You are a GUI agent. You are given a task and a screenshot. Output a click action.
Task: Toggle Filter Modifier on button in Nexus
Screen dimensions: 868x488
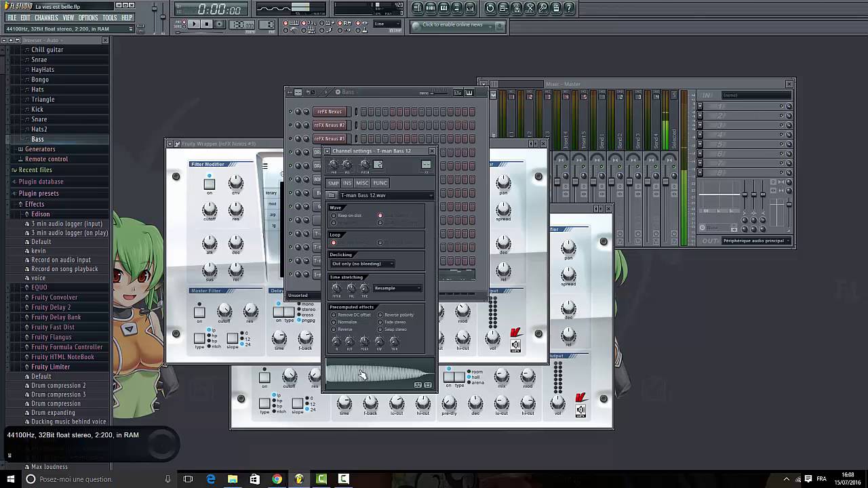pyautogui.click(x=210, y=184)
